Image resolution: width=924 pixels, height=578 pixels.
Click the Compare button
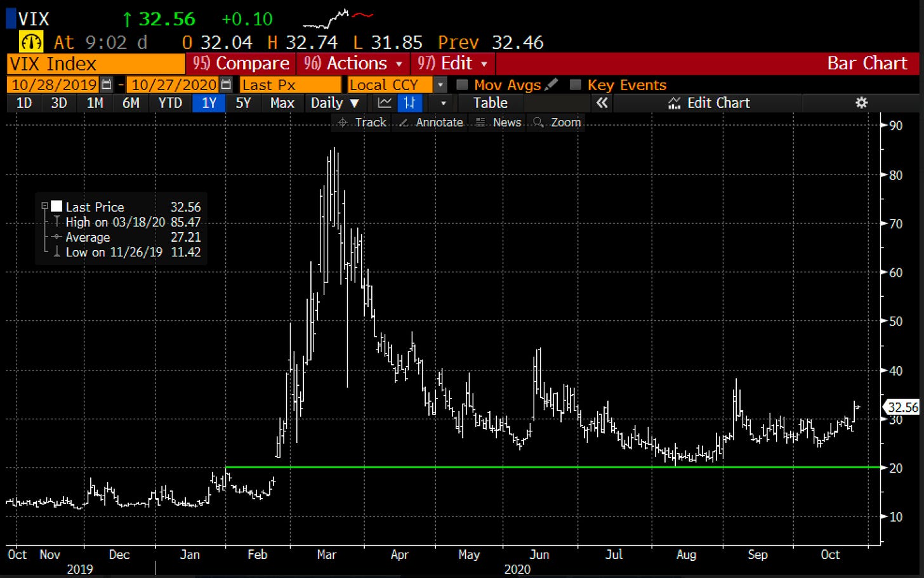[x=241, y=63]
